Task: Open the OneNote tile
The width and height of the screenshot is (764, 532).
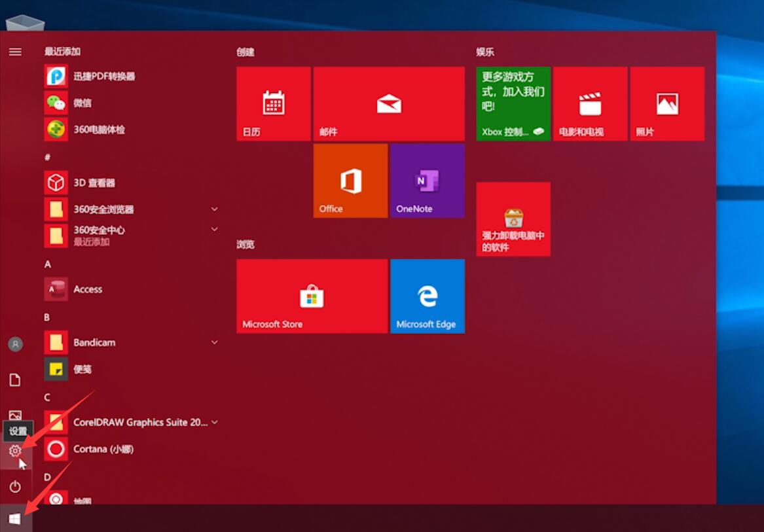Action: [427, 181]
